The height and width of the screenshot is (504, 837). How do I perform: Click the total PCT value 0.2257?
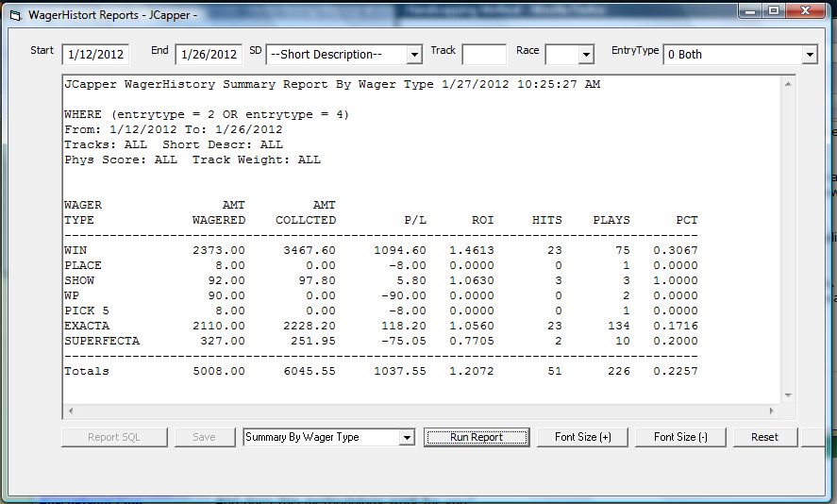pos(676,371)
